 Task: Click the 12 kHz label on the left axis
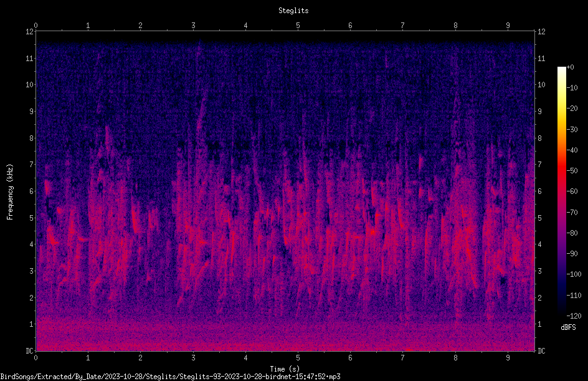[x=30, y=32]
